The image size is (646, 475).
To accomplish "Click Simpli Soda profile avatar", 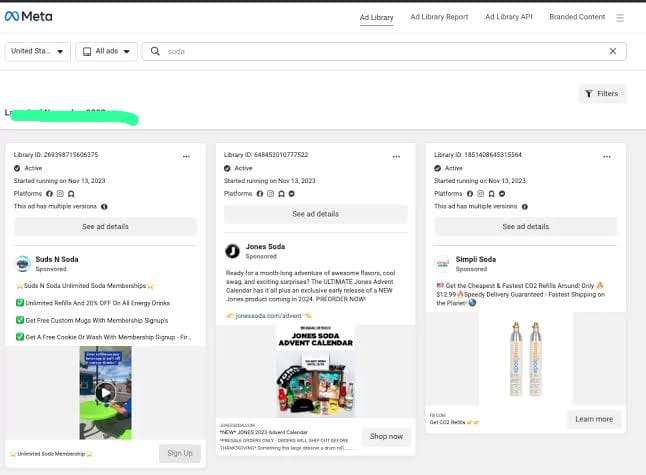I will pyautogui.click(x=442, y=264).
